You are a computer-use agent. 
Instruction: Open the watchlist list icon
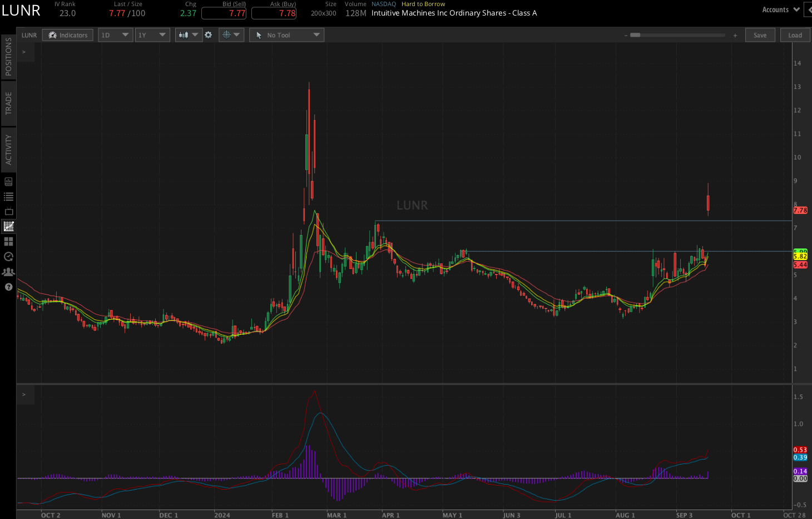coord(8,197)
